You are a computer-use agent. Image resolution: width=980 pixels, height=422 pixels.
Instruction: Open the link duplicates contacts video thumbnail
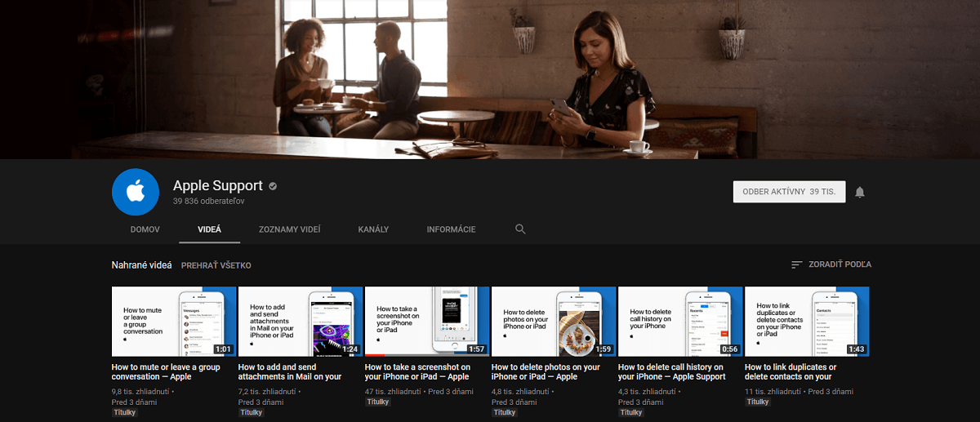[x=807, y=322]
